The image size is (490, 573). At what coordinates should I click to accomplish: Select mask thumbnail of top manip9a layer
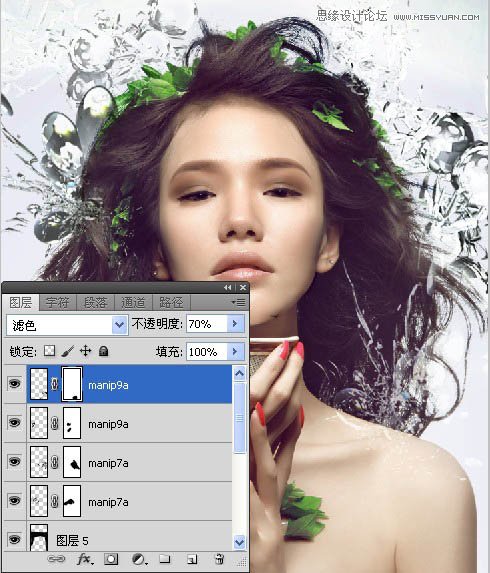pos(72,384)
